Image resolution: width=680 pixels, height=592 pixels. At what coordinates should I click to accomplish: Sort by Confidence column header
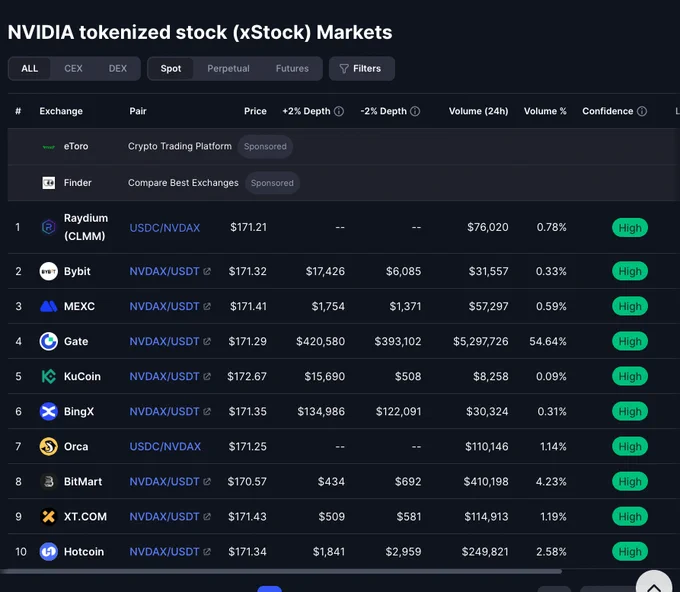pyautogui.click(x=608, y=111)
